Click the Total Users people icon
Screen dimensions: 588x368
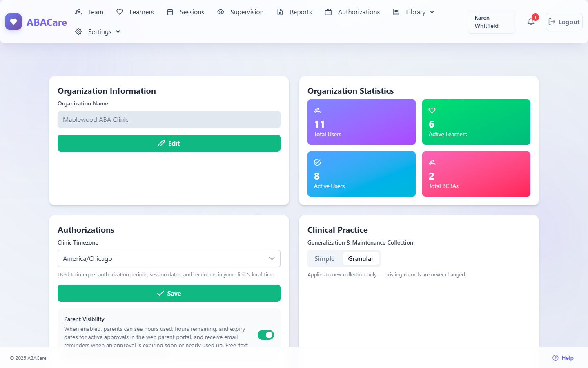click(317, 110)
